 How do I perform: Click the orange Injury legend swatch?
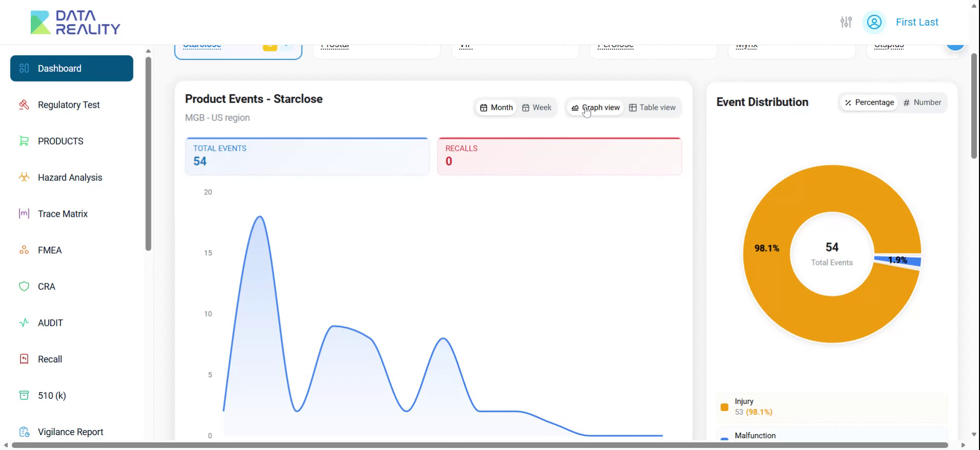[724, 407]
